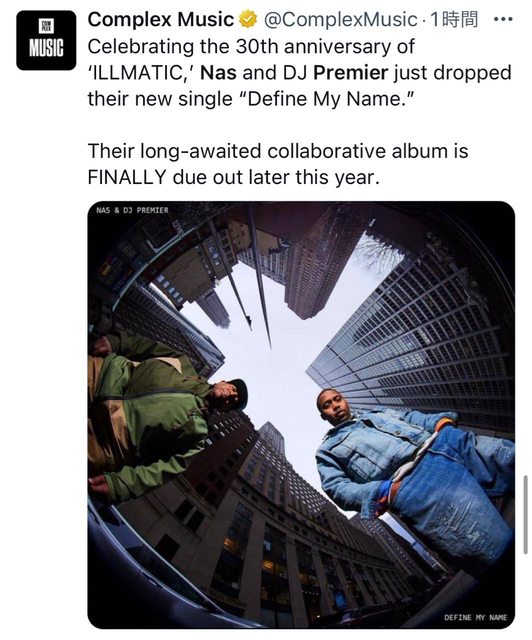Open the Complex Music display name
Screen dimensions: 532x640
(161, 19)
